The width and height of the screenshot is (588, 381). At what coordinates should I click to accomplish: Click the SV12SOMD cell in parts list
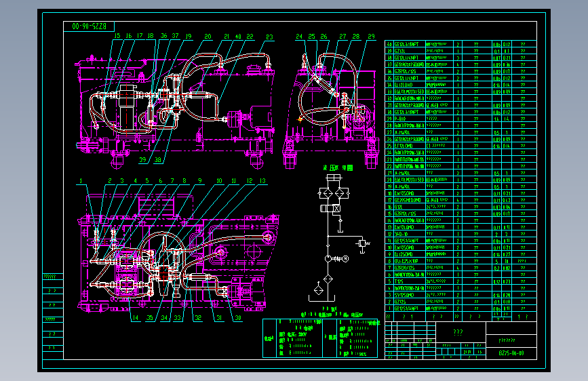click(409, 295)
